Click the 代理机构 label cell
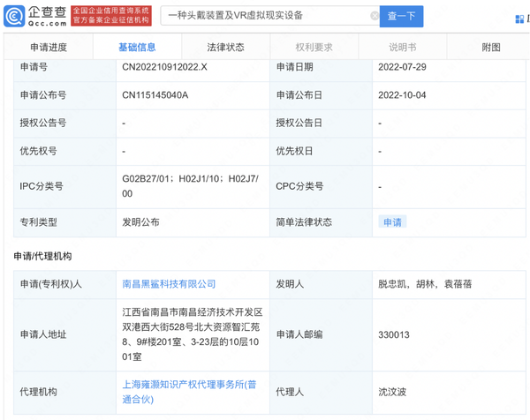 [64, 393]
